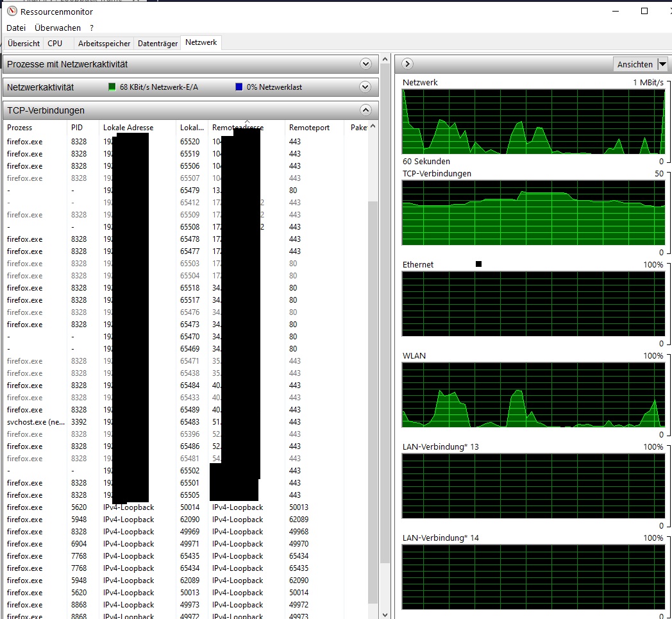This screenshot has width=672, height=619.
Task: Click the left pane scrollbar up arrow
Action: [x=385, y=60]
